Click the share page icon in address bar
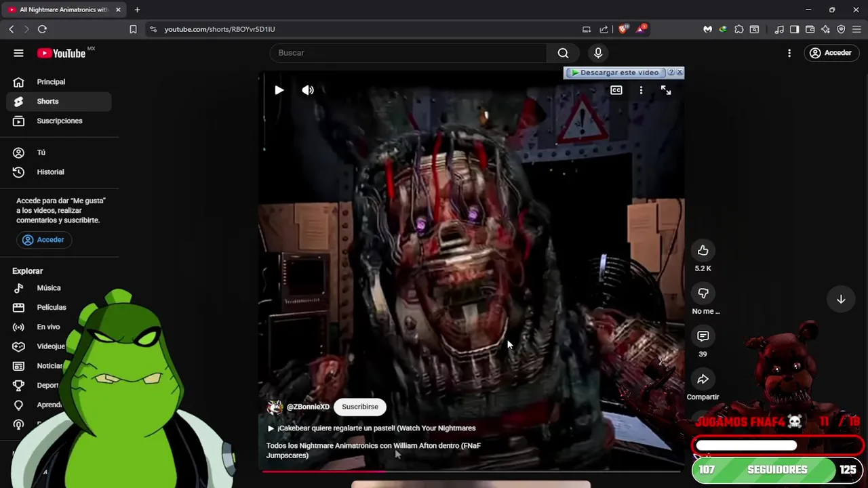 click(604, 29)
